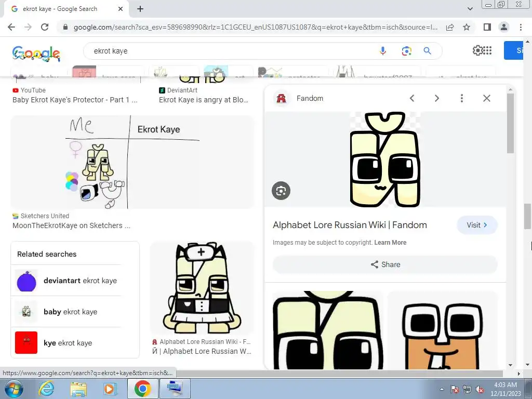Toggle the browser side panel
532x399 pixels.
coord(487,27)
